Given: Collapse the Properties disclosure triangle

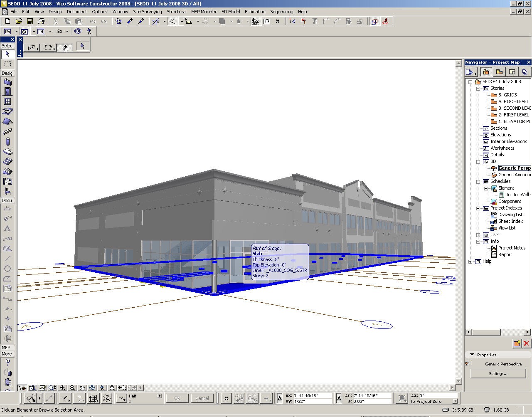Looking at the screenshot, I should coord(472,355).
